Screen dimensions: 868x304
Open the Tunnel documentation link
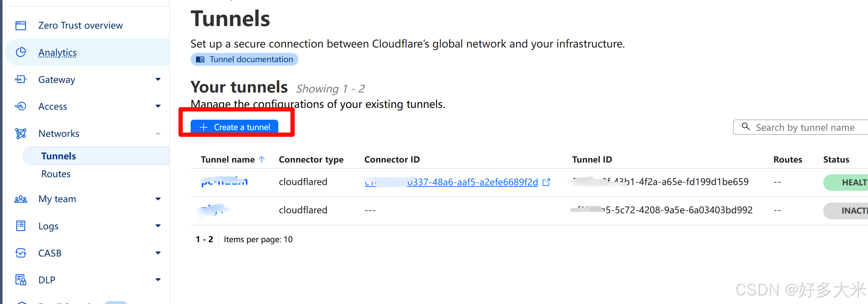(244, 59)
